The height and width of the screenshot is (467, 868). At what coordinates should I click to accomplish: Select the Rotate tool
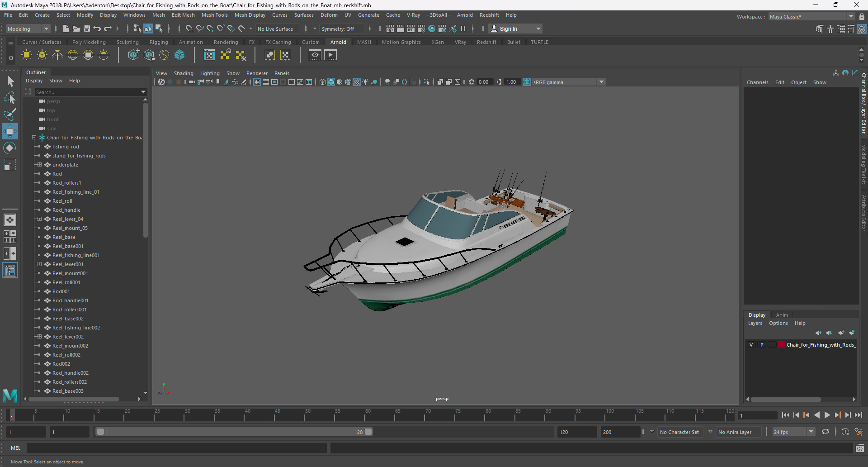10,148
